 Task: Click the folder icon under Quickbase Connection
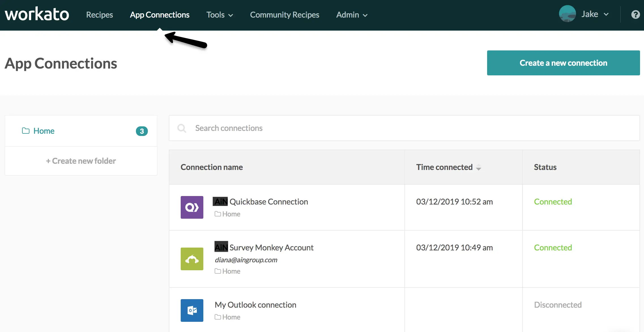point(218,214)
